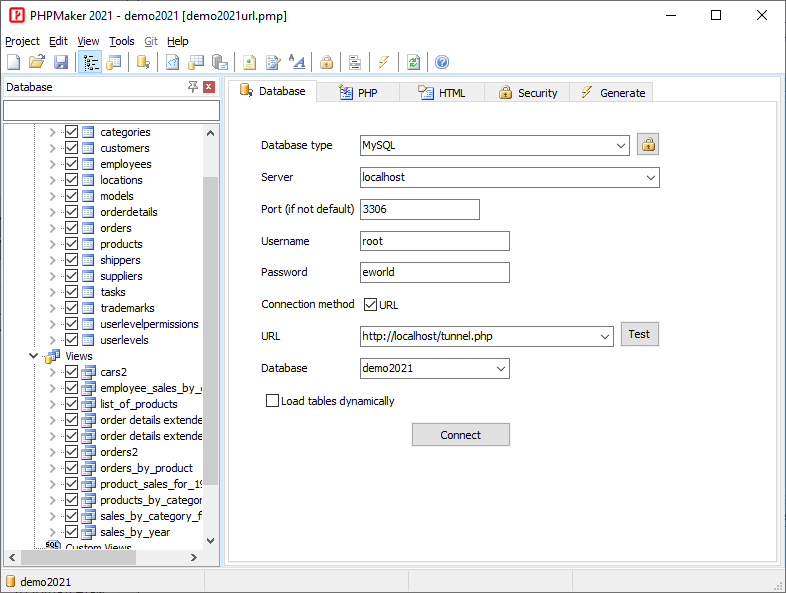Click the Test button next to URL
The height and width of the screenshot is (593, 786).
(x=639, y=335)
